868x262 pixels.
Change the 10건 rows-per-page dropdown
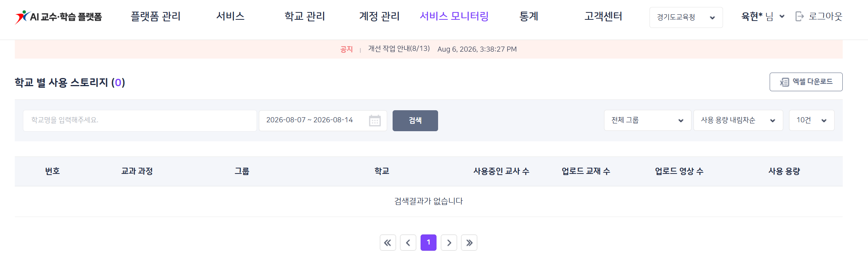812,120
